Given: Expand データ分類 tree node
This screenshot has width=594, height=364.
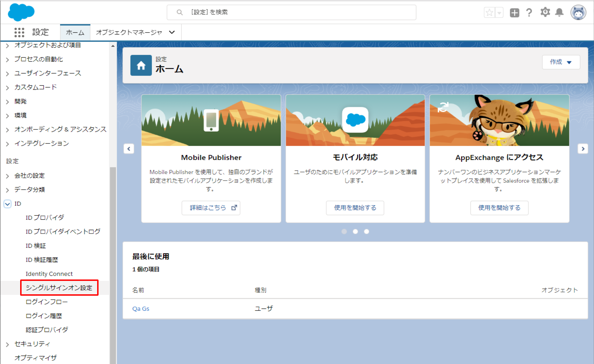Looking at the screenshot, I should pos(7,190).
